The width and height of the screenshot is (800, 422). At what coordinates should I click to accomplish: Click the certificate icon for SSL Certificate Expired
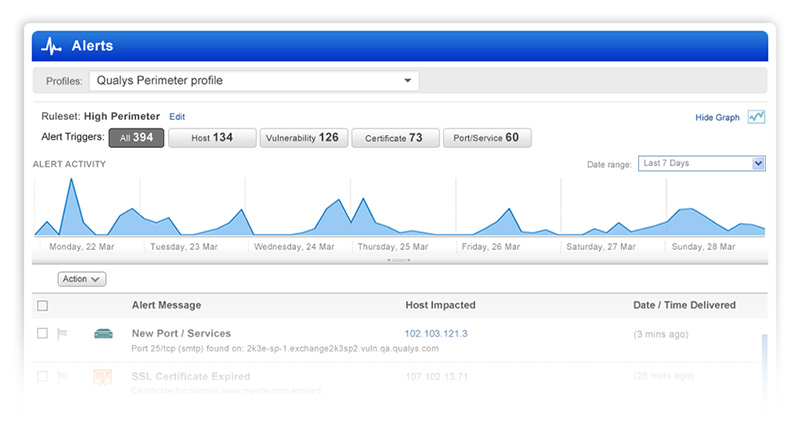tap(103, 378)
